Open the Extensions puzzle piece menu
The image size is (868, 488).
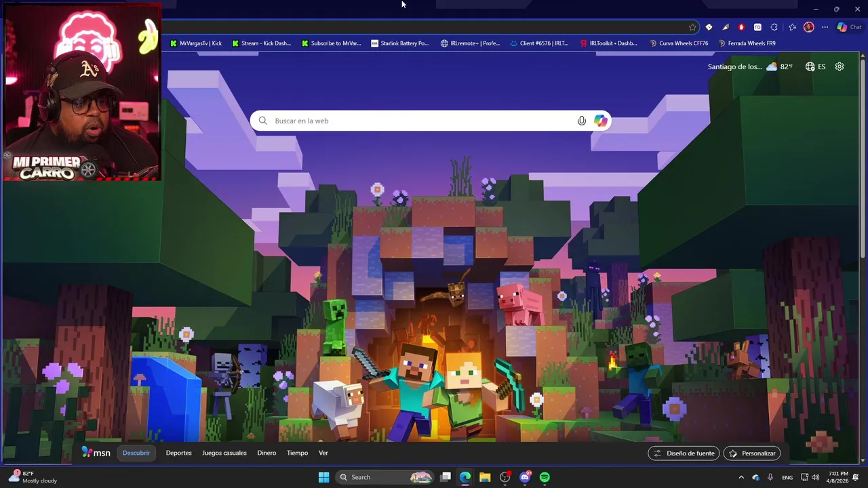774,27
